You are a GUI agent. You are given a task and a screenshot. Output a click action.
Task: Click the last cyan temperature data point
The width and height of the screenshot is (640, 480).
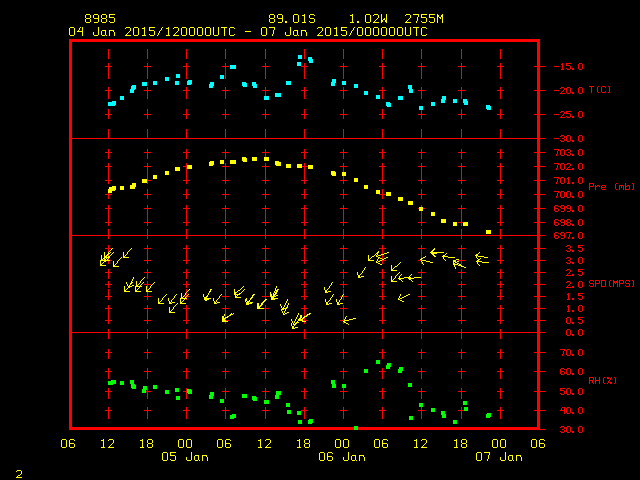pos(489,107)
